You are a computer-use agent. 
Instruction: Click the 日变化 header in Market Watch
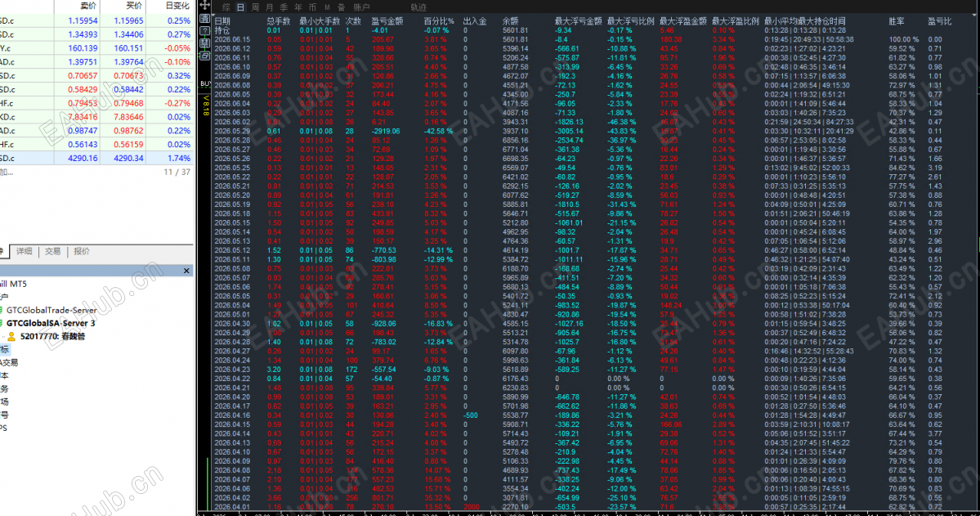(177, 6)
